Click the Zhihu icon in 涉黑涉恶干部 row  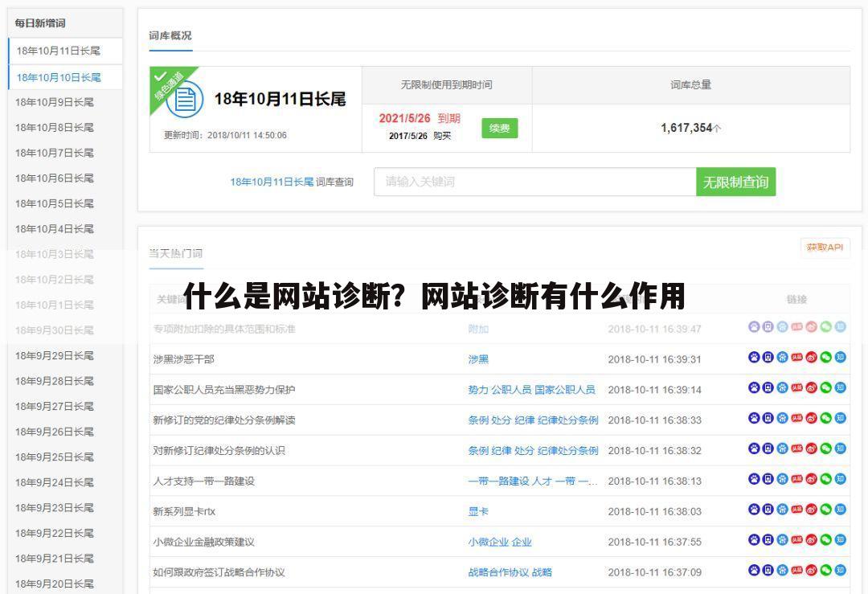pos(841,357)
